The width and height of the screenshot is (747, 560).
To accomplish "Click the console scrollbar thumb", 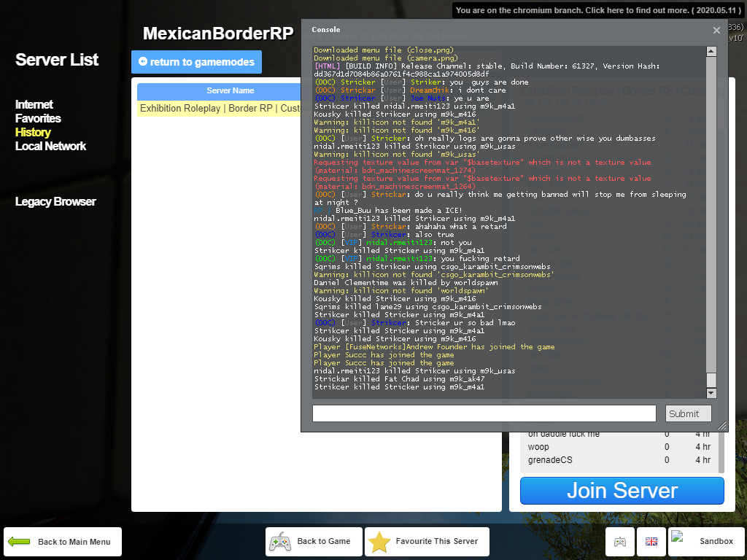I will (711, 380).
